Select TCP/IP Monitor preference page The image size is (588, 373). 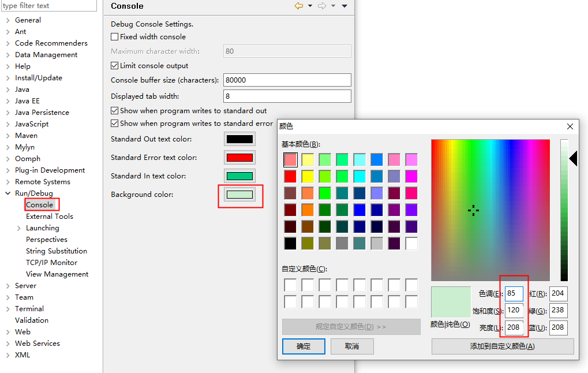coord(51,263)
